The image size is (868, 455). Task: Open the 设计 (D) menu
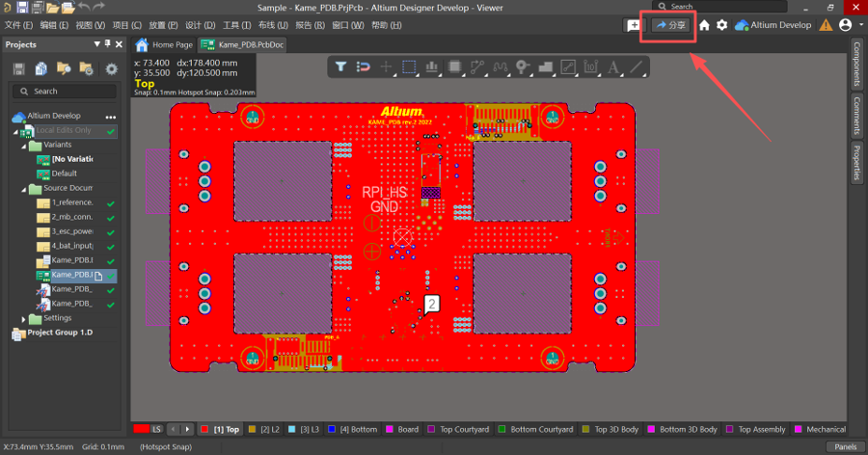point(201,25)
